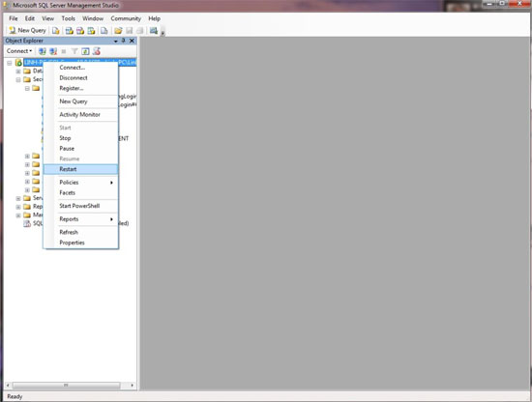Collapse the root server node
This screenshot has height=402, width=532.
[x=10, y=63]
